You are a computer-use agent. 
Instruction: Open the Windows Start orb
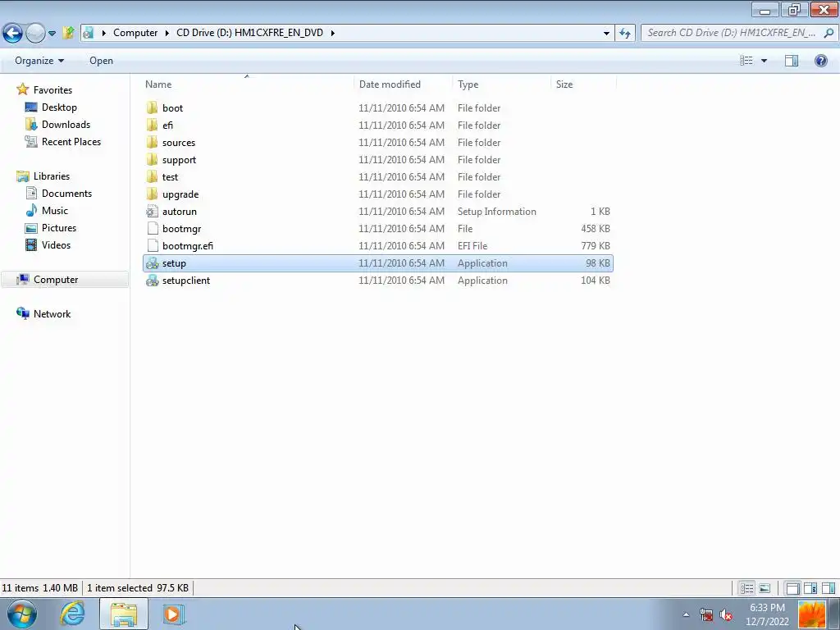pos(22,614)
